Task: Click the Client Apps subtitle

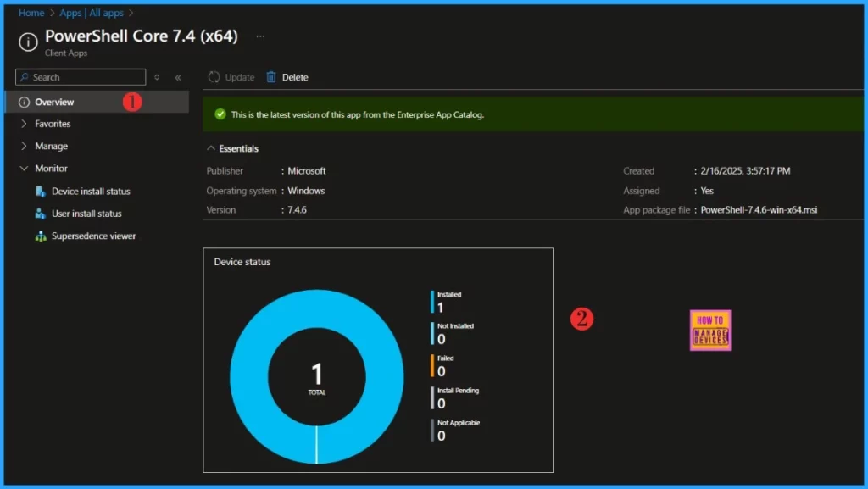Action: tap(66, 53)
